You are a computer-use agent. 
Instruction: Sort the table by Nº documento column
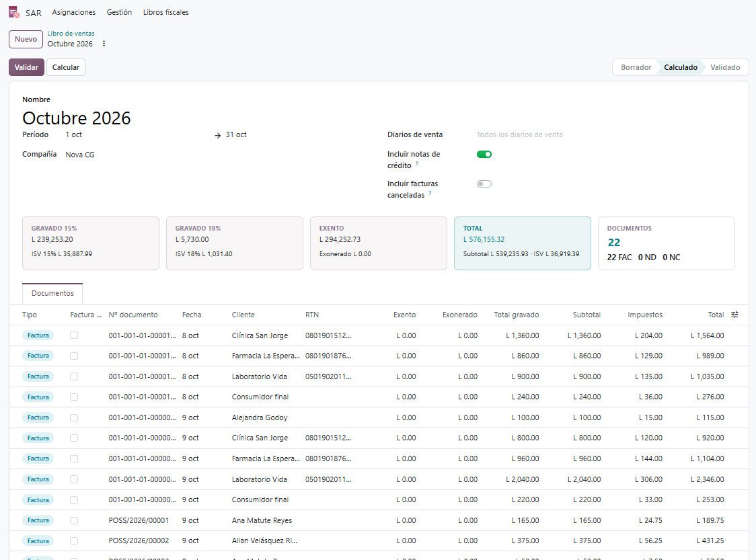point(133,315)
